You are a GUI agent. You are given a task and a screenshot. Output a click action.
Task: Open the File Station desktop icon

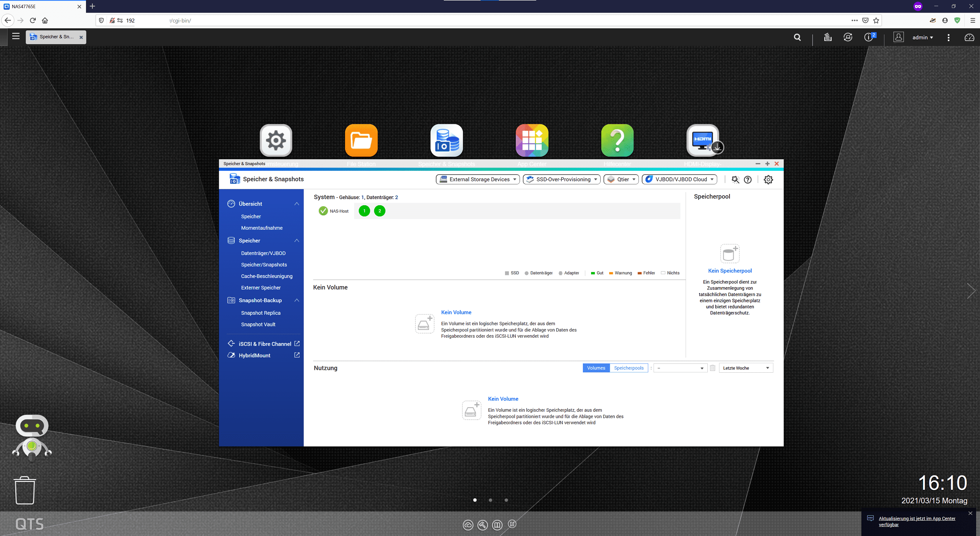click(x=361, y=140)
